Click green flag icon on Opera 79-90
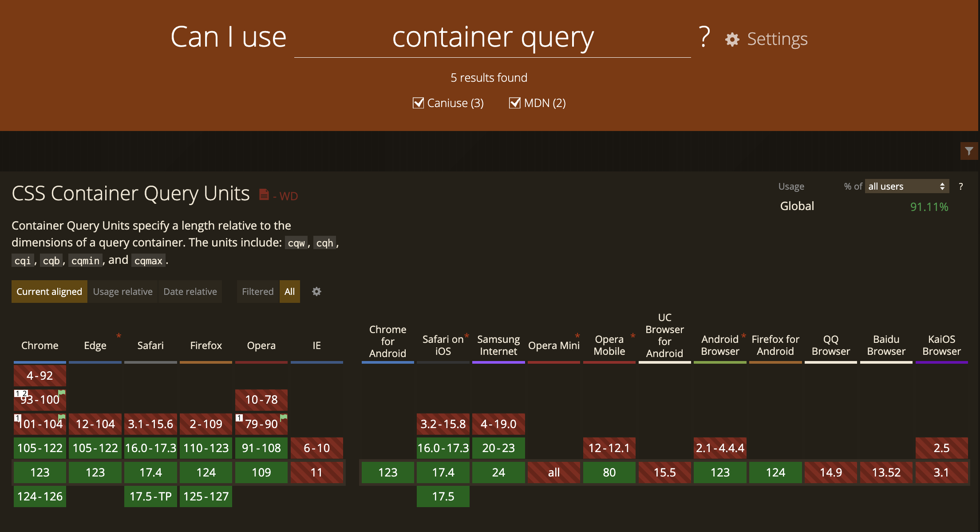Screen dimensions: 980x532 click(284, 417)
